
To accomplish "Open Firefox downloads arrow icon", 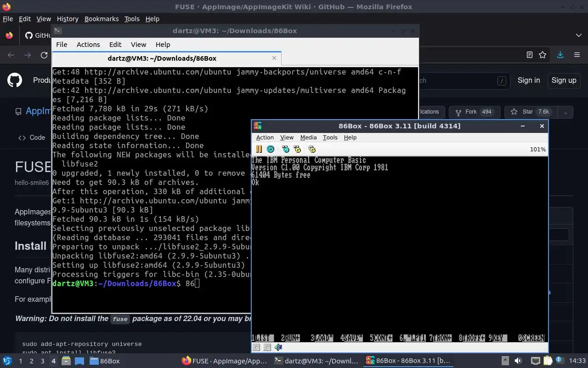I will (560, 55).
